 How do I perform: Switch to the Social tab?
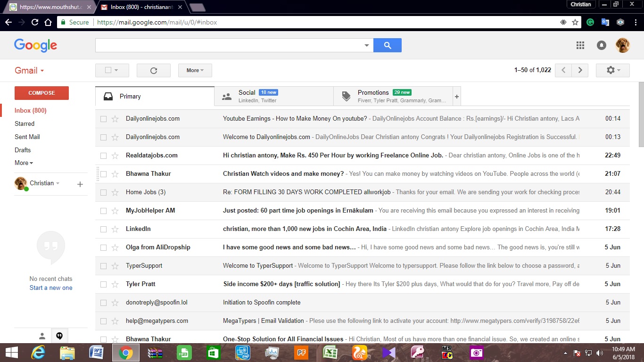click(273, 96)
